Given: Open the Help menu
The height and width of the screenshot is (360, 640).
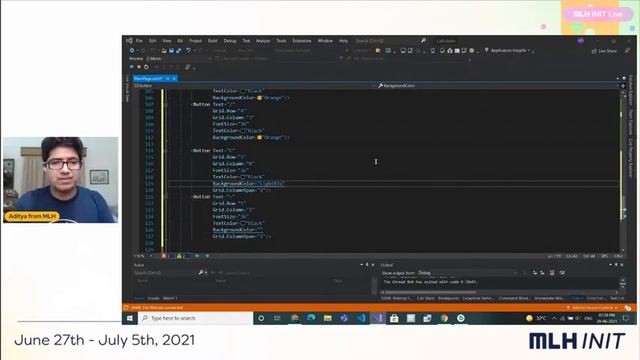Looking at the screenshot, I should [x=344, y=41].
